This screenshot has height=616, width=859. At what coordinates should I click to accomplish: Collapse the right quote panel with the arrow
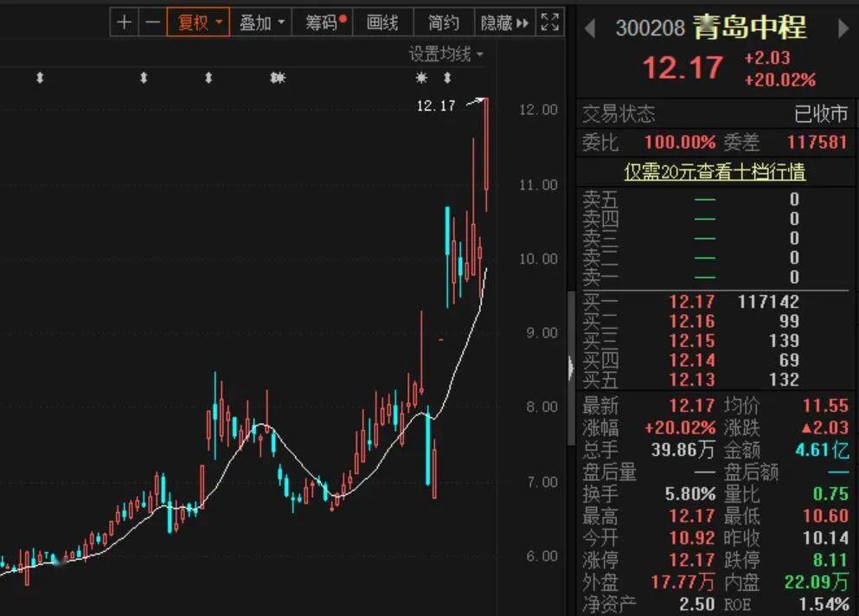(571, 368)
